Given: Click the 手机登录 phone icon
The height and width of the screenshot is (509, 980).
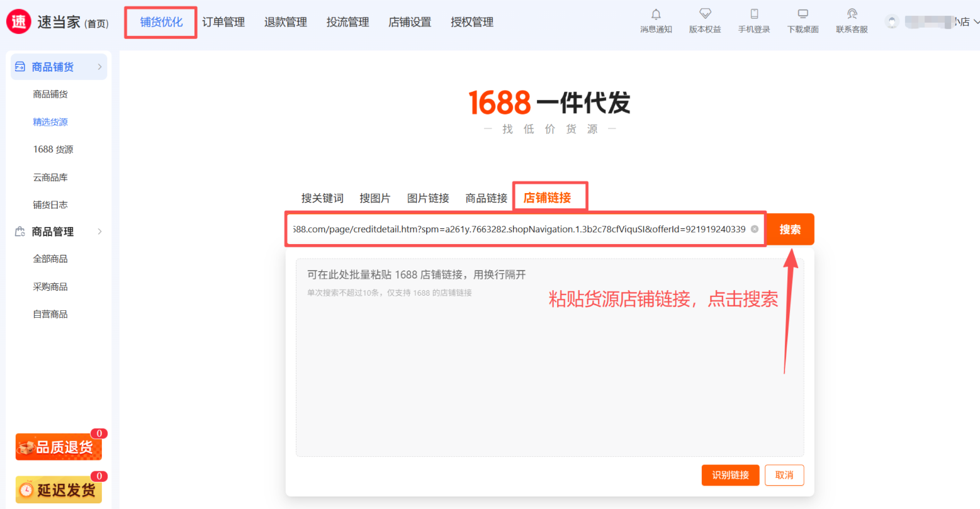Looking at the screenshot, I should 754,14.
